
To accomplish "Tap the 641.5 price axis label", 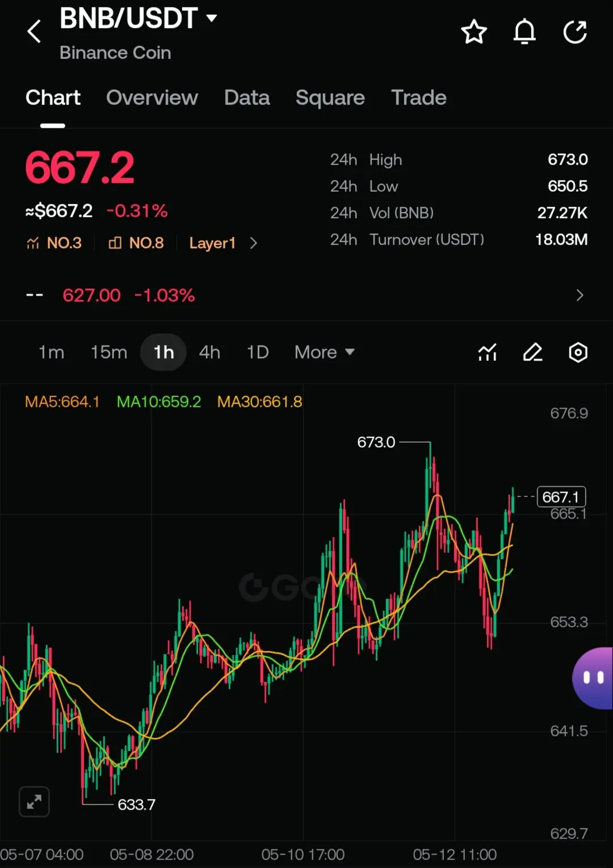I will point(569,731).
